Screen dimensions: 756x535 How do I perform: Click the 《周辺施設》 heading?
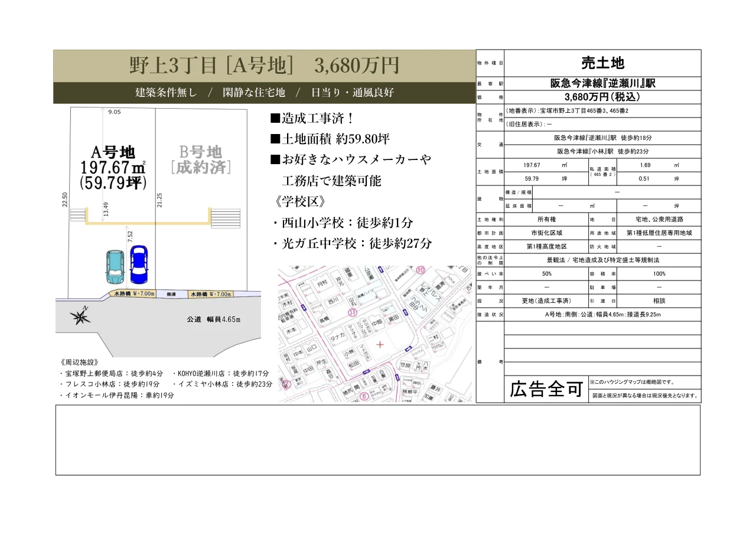click(x=79, y=362)
